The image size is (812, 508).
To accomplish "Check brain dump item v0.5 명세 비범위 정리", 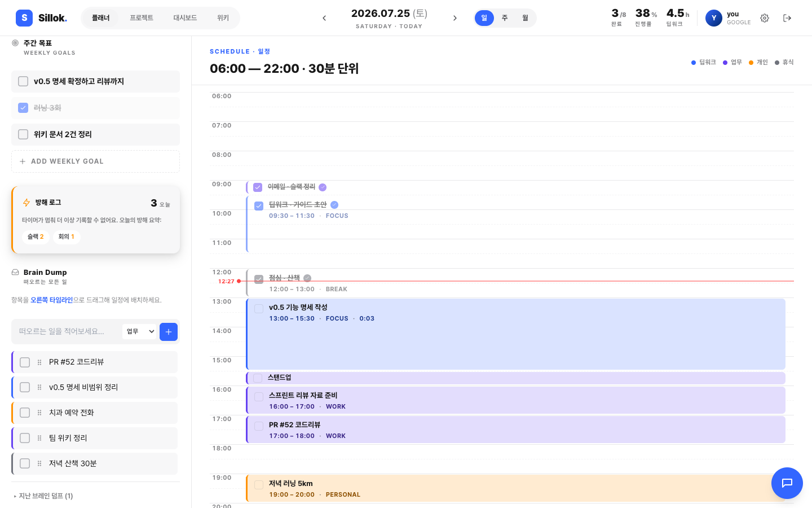I will (25, 388).
